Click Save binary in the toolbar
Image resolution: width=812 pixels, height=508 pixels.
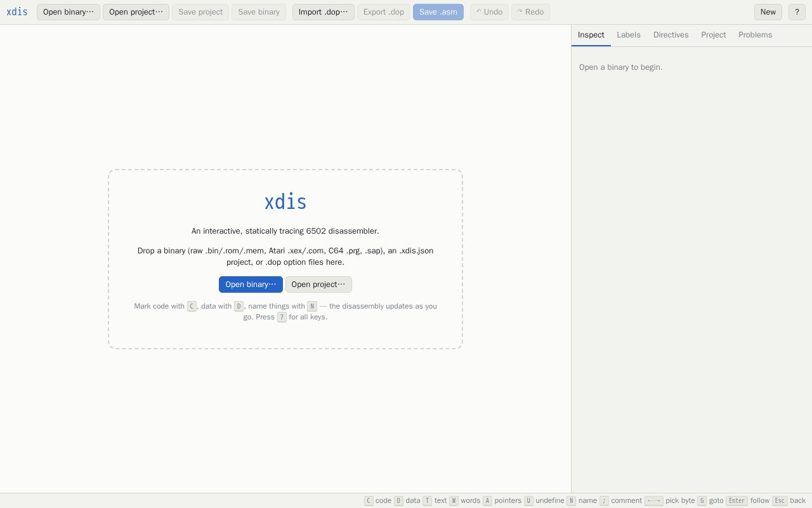pyautogui.click(x=259, y=11)
